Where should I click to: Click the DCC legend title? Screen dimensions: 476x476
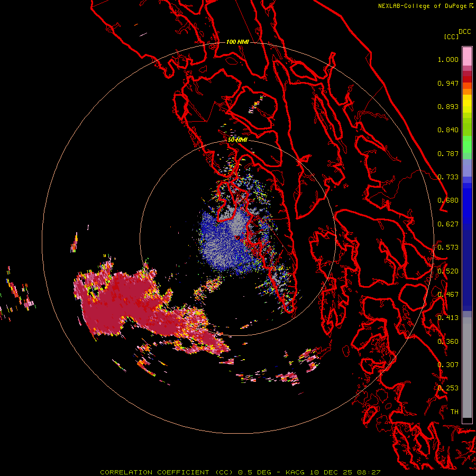464,32
